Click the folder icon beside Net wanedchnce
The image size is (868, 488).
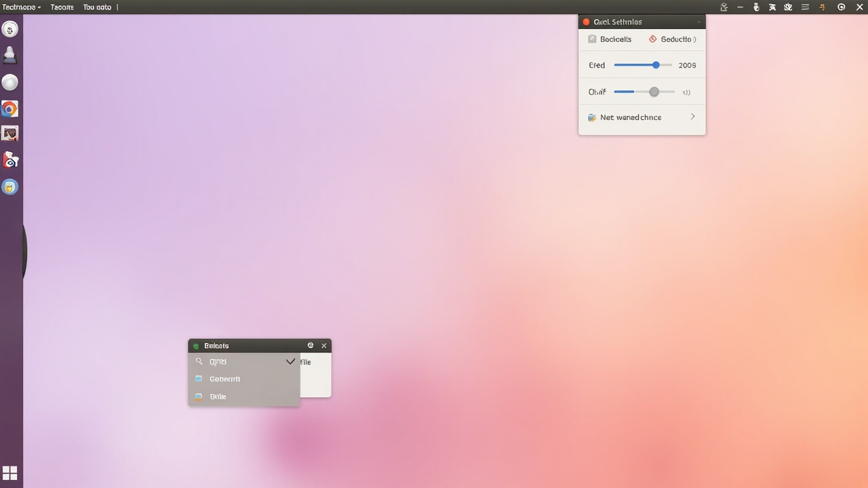point(592,117)
